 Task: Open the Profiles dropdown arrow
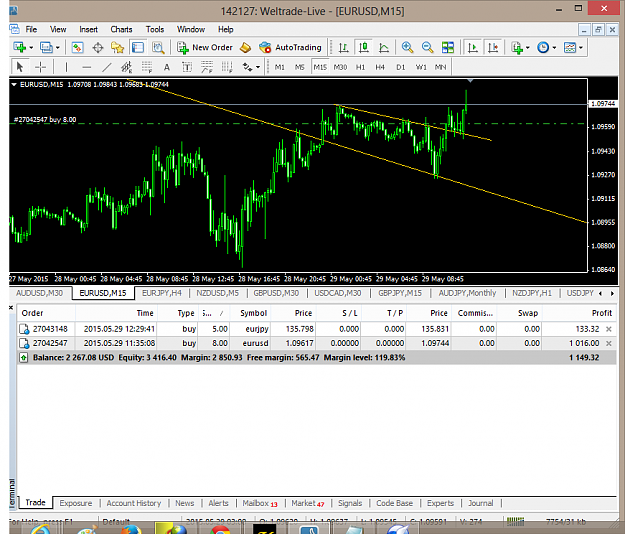58,48
